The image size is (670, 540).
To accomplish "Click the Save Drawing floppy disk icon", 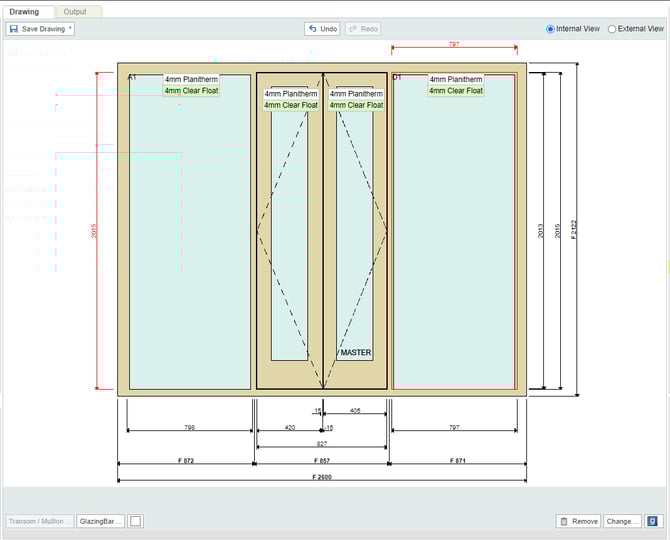I will (13, 29).
